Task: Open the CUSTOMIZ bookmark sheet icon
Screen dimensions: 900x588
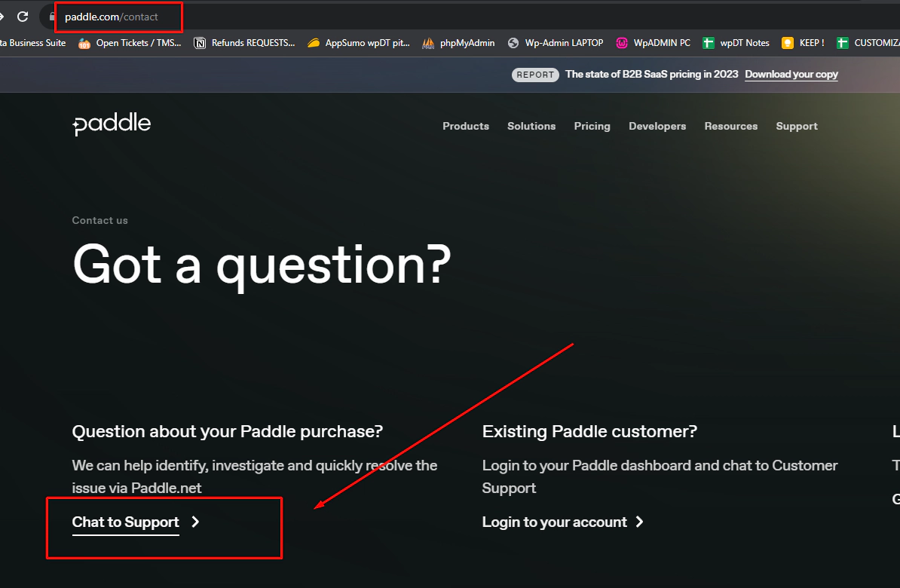Action: point(842,43)
